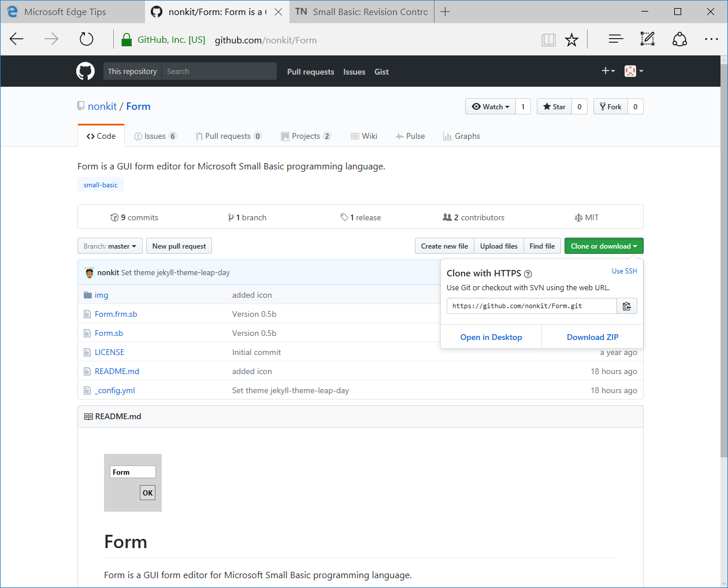Viewport: 728px width, 588px height.
Task: Toggle Clone or download dropdown
Action: [604, 246]
